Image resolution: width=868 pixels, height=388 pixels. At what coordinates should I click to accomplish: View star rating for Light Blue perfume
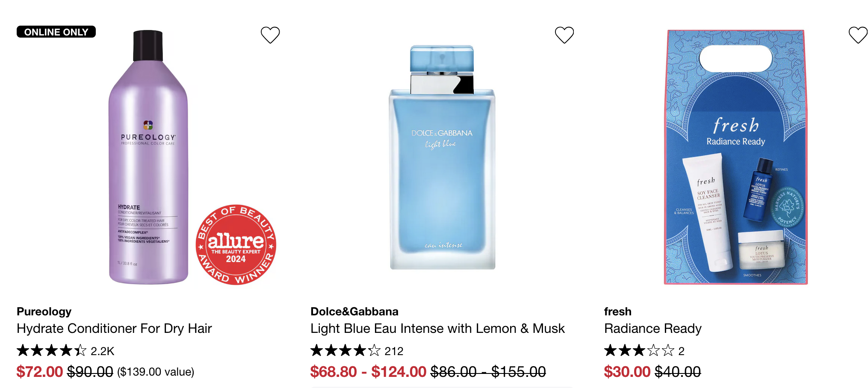click(x=345, y=351)
